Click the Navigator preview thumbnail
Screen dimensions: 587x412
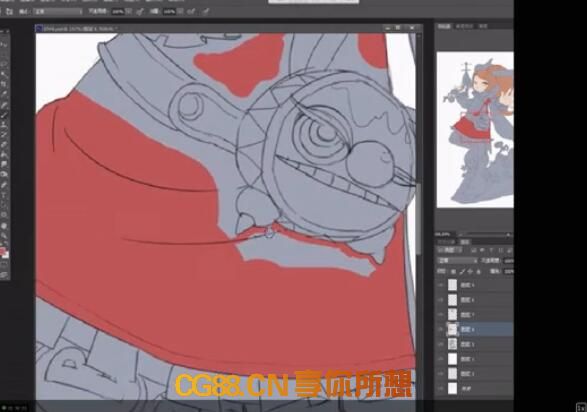pyautogui.click(x=475, y=129)
